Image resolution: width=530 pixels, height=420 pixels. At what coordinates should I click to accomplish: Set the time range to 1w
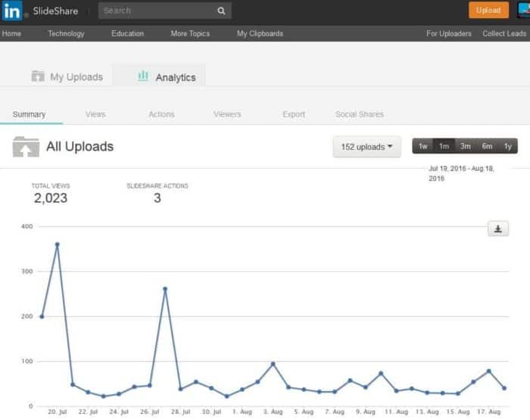point(422,146)
